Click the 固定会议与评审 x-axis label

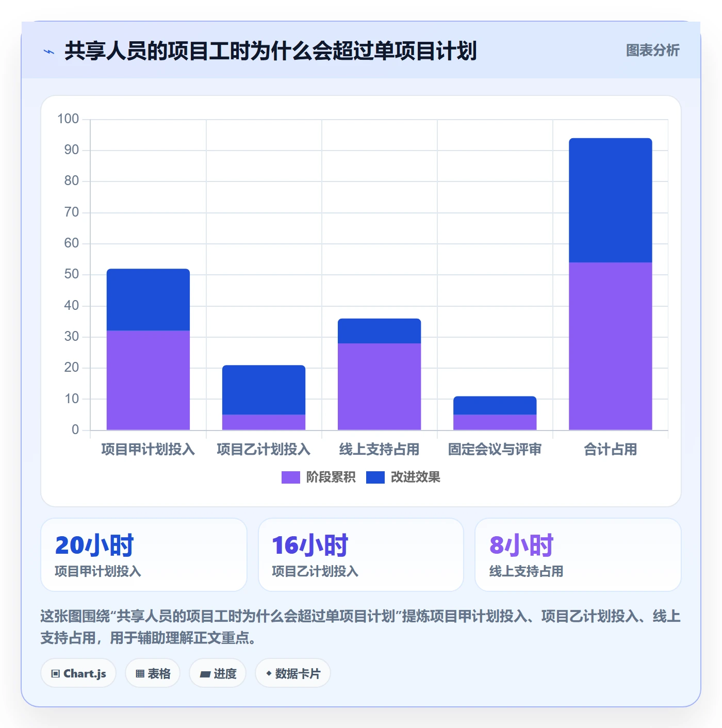pos(495,450)
